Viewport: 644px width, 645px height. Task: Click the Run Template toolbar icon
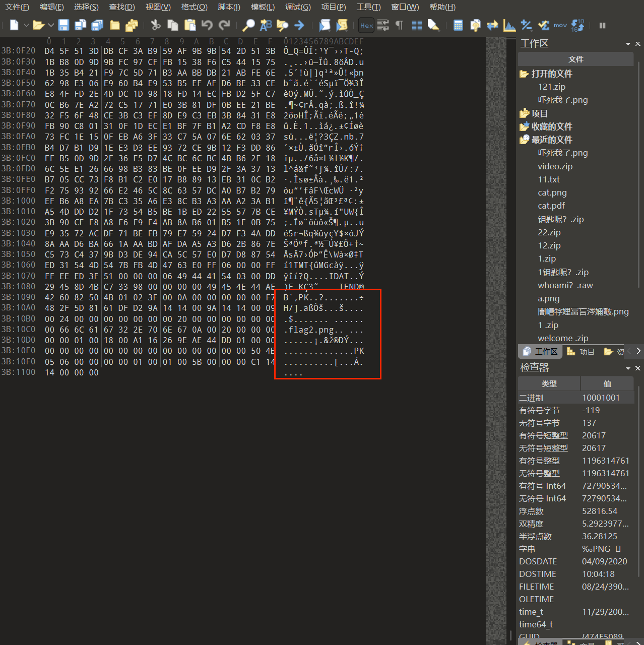click(x=342, y=25)
